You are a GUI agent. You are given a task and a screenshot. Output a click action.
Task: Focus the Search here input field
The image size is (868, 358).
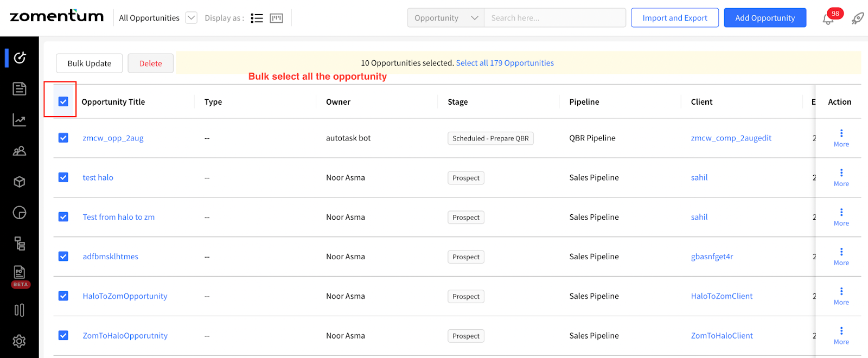(555, 18)
